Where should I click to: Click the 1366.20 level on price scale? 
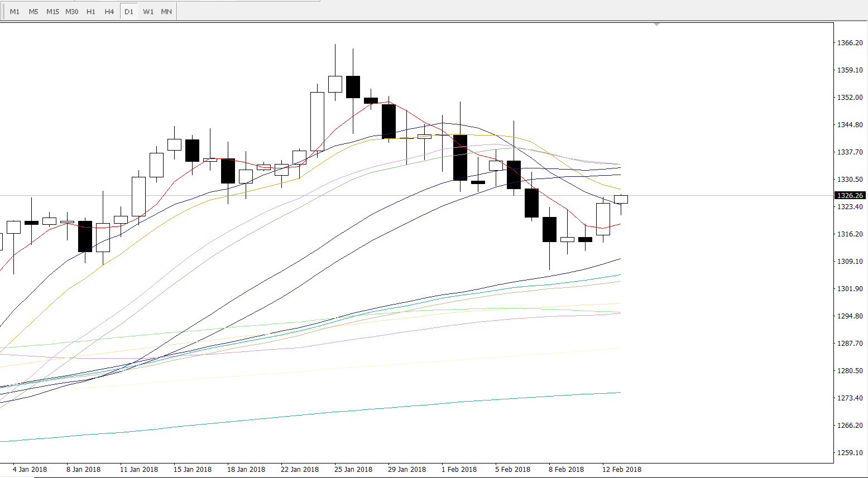tap(850, 43)
